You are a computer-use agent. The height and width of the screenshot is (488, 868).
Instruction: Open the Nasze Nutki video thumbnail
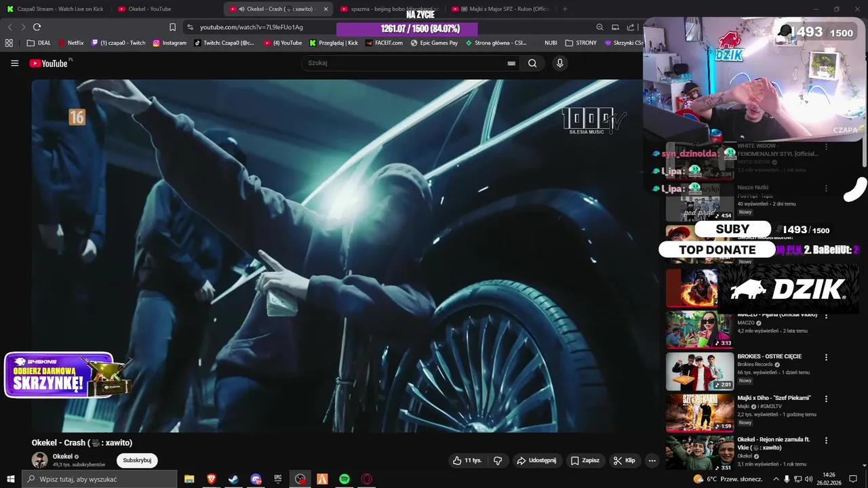[700, 203]
